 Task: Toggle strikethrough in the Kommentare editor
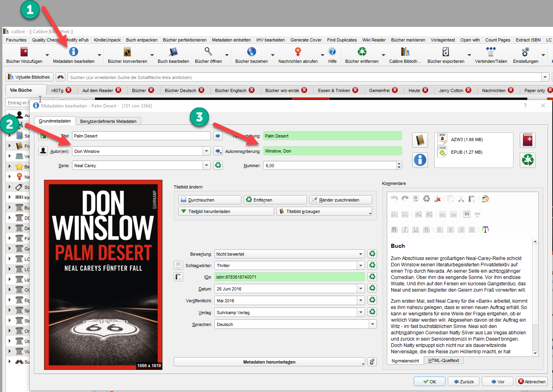pos(426,230)
